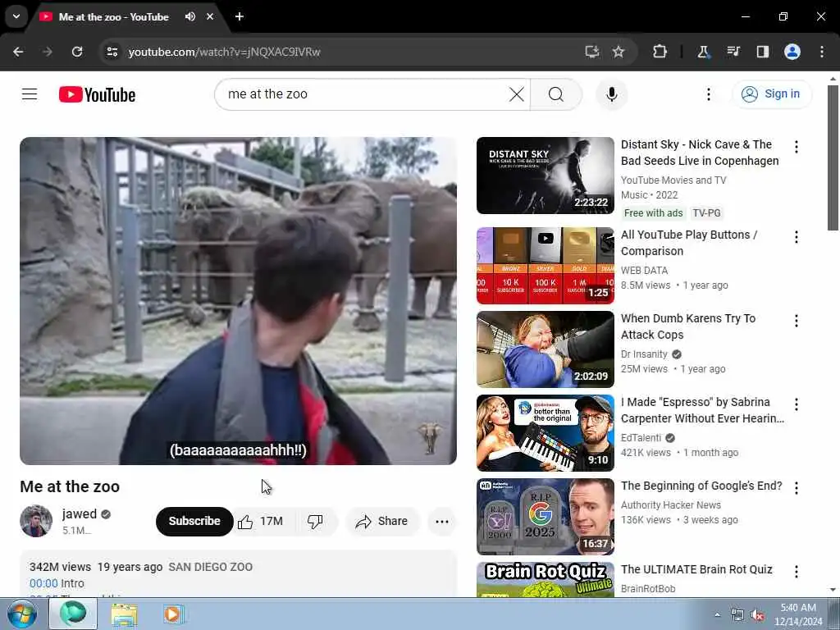
Task: Visit Dr Insanity channel name
Action: [x=645, y=354]
